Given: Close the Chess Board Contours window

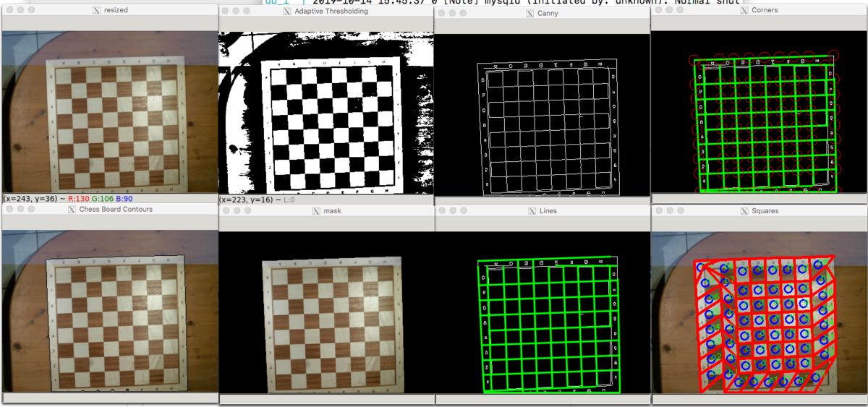Looking at the screenshot, I should 8,209.
